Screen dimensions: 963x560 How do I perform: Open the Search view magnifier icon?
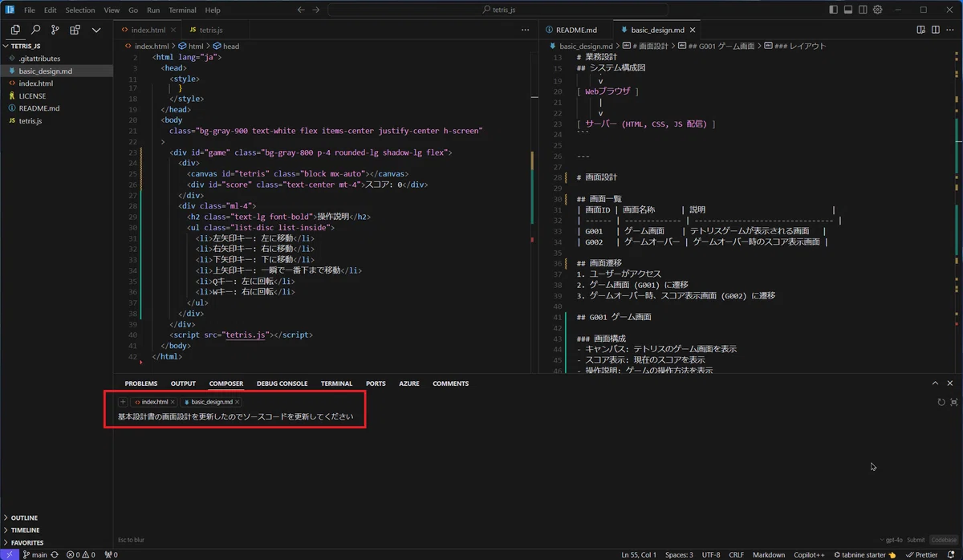point(35,30)
